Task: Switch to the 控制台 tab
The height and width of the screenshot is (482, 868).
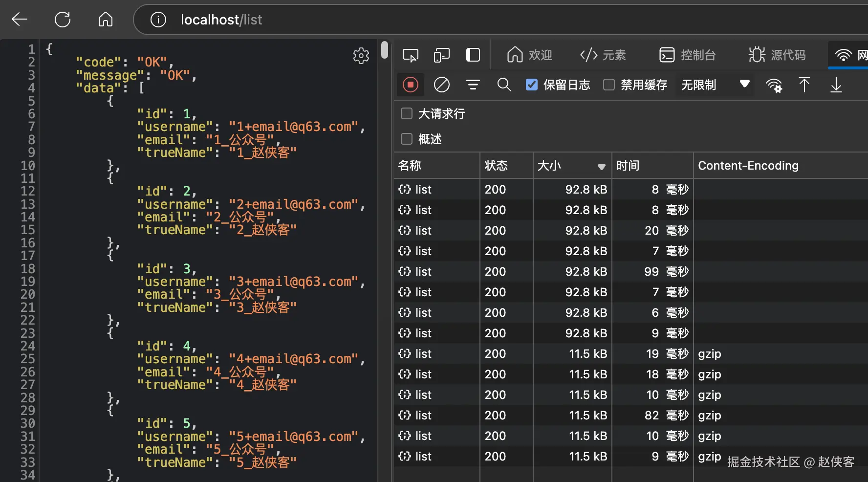Action: click(x=687, y=55)
